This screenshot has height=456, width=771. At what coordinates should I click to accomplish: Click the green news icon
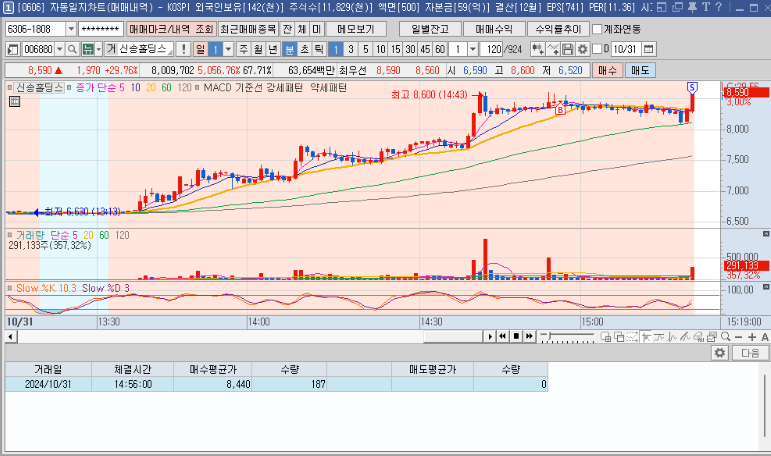88,49
